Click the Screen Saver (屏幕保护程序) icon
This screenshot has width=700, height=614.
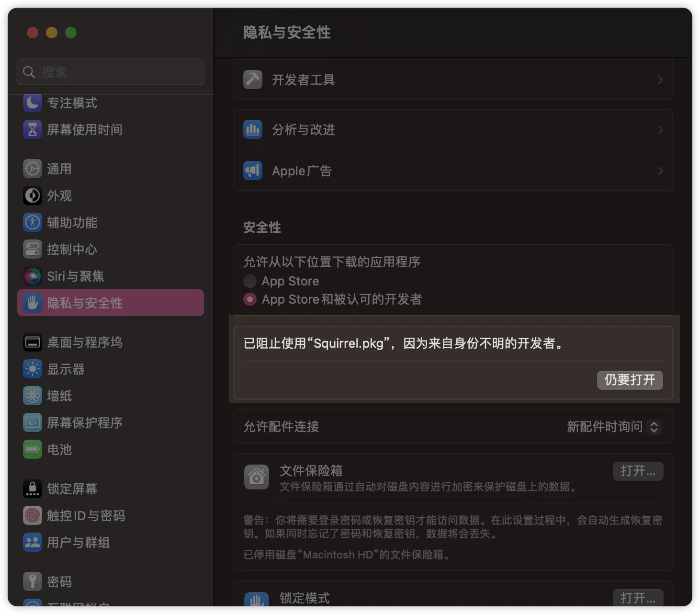(x=33, y=422)
